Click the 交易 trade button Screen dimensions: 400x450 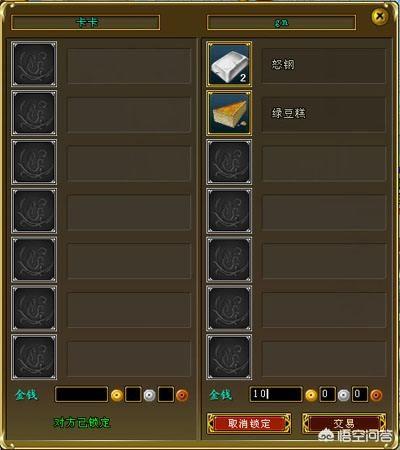344,424
